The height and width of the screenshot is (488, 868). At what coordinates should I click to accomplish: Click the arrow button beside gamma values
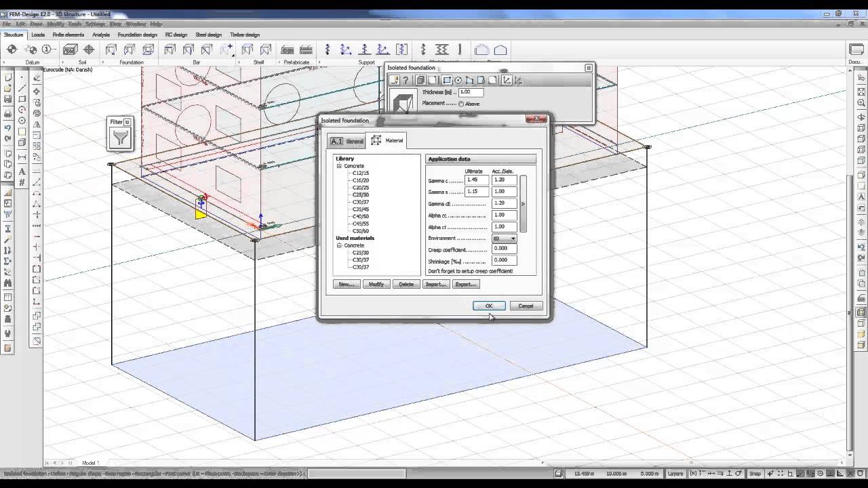point(523,203)
